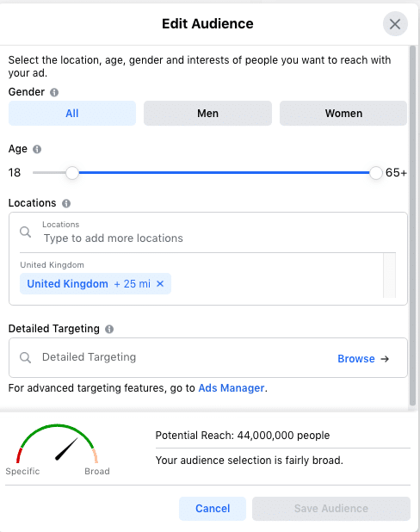
Task: Select All gender option
Action: point(72,114)
